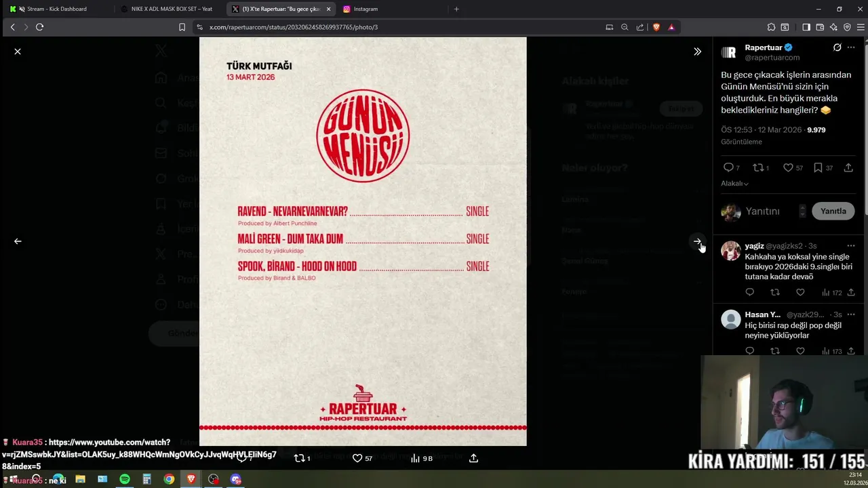868x488 pixels.
Task: Open Brave Shields lion icon
Action: [656, 27]
